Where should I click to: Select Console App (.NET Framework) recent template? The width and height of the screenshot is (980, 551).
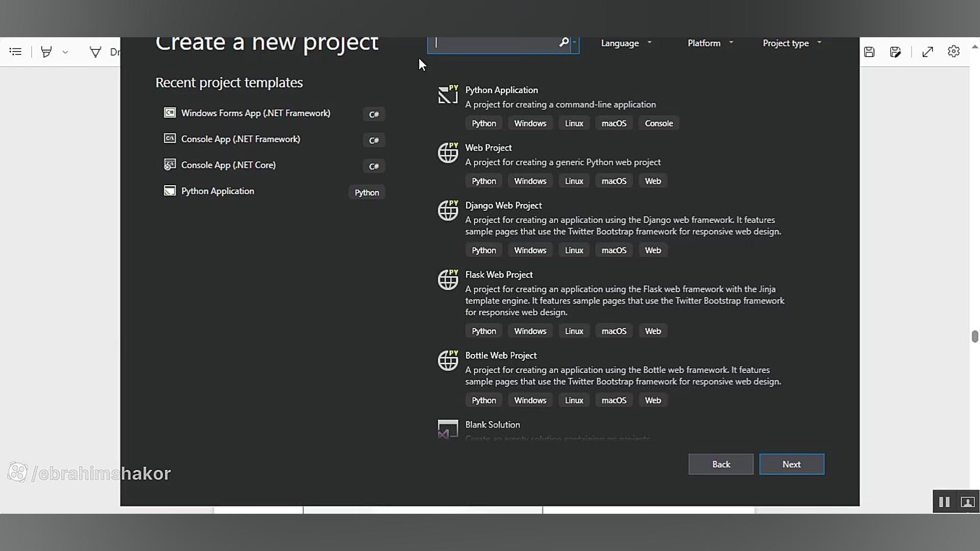pyautogui.click(x=274, y=139)
